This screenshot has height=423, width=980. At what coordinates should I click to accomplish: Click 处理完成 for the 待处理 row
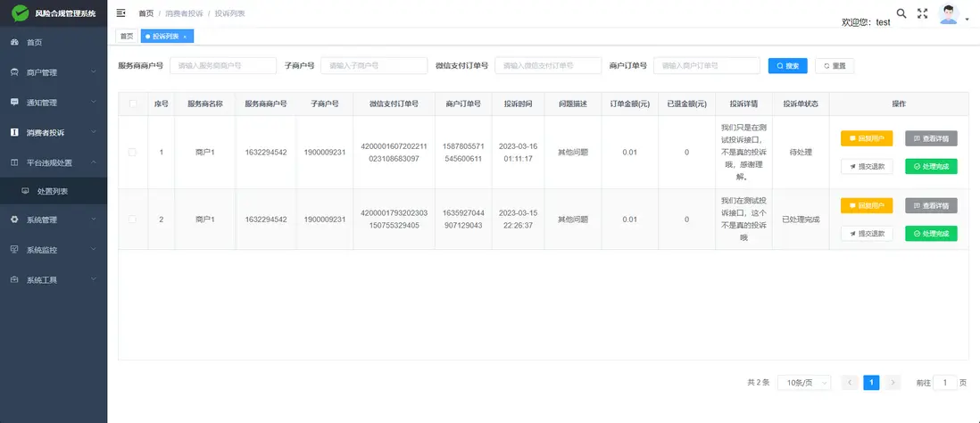pos(931,166)
